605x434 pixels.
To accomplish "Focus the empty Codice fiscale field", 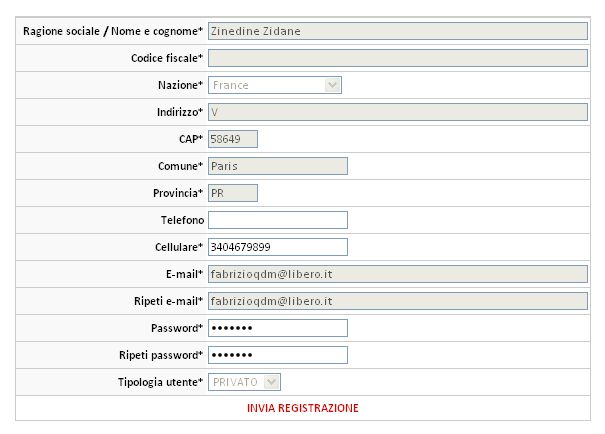I will pyautogui.click(x=397, y=58).
